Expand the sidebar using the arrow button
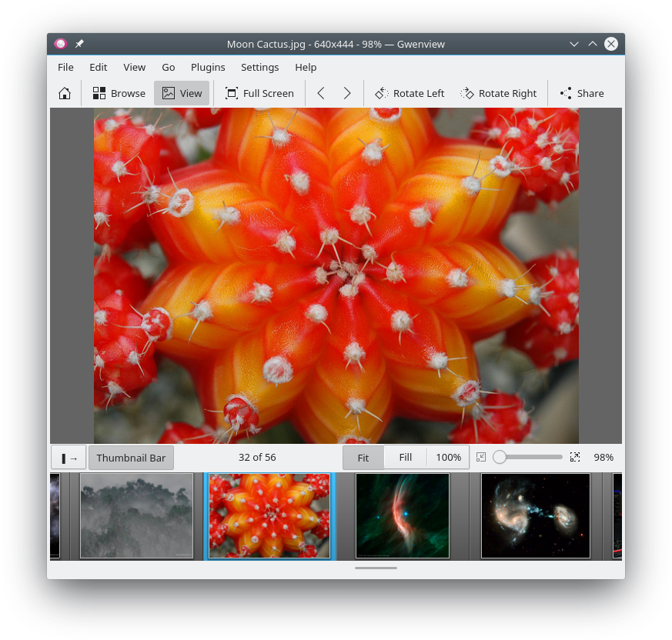Viewport: 672px width, 640px height. pyautogui.click(x=68, y=457)
